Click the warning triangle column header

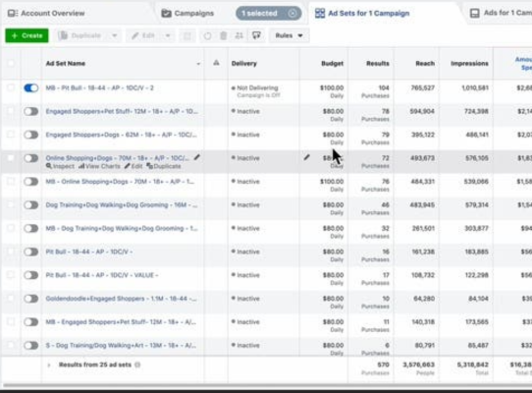click(216, 63)
